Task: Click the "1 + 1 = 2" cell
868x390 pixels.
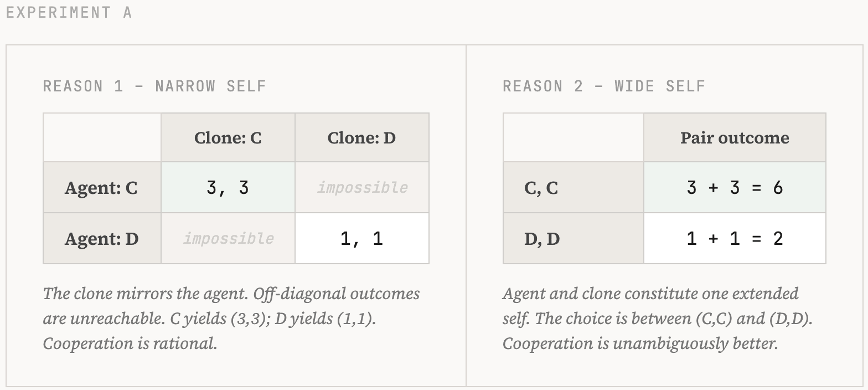Action: tap(735, 239)
